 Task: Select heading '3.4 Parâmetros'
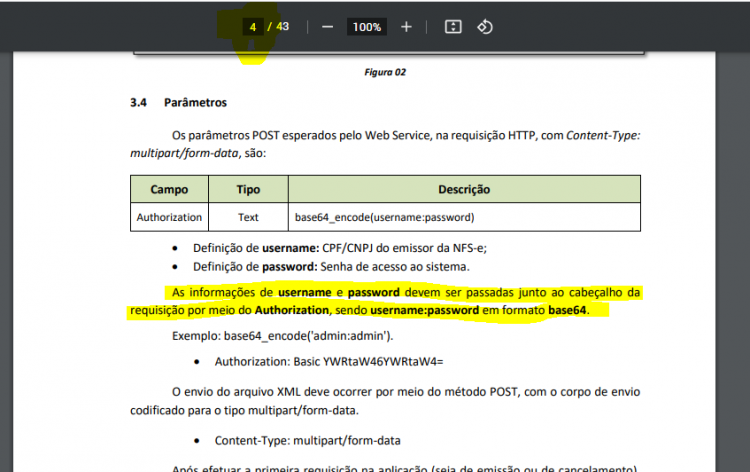point(178,102)
